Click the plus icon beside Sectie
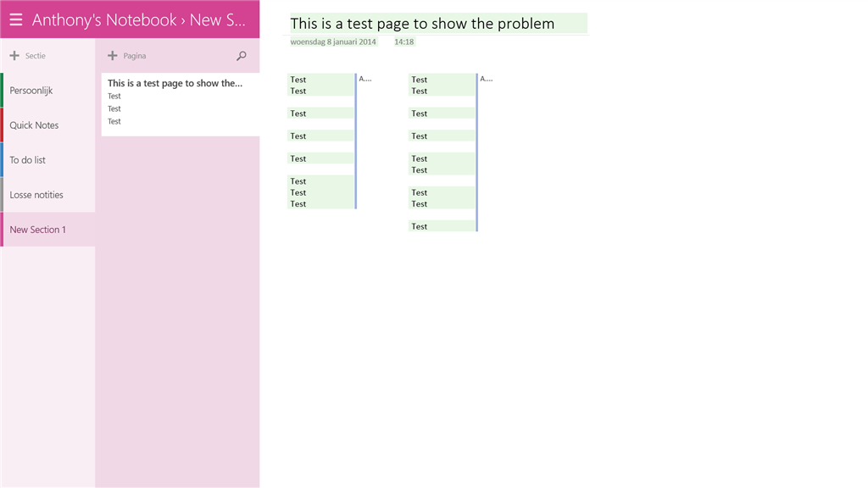Viewport: 868px width, 488px height. coord(14,55)
